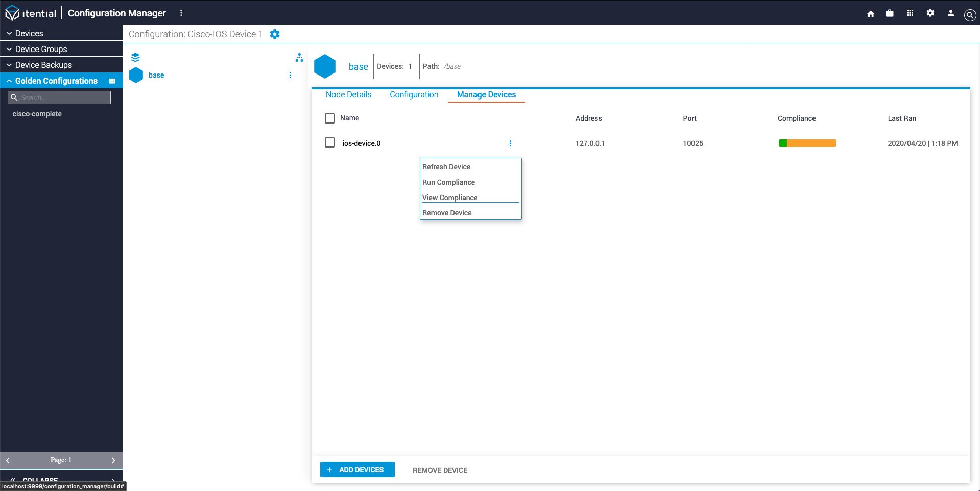Click the Address column header
This screenshot has width=980, height=491.
[589, 118]
